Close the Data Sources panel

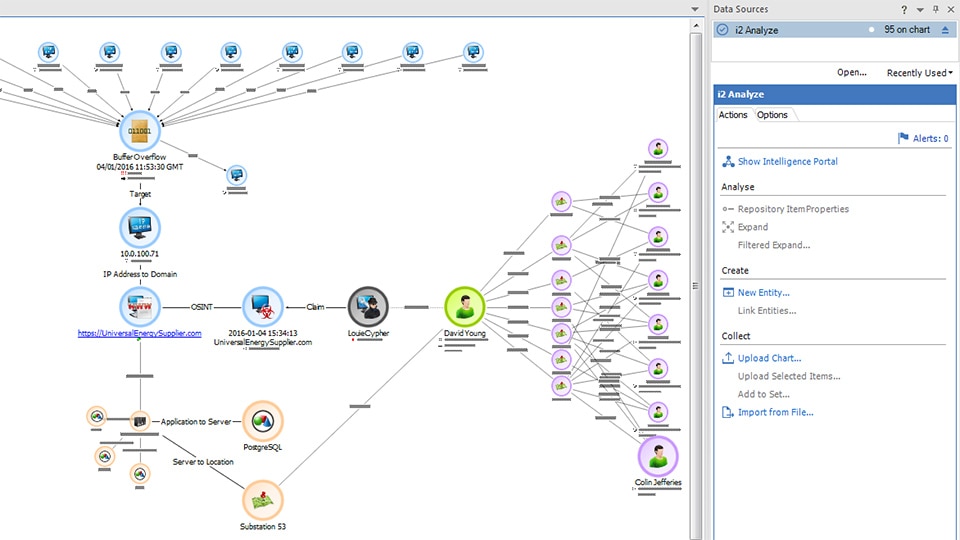coord(951,9)
